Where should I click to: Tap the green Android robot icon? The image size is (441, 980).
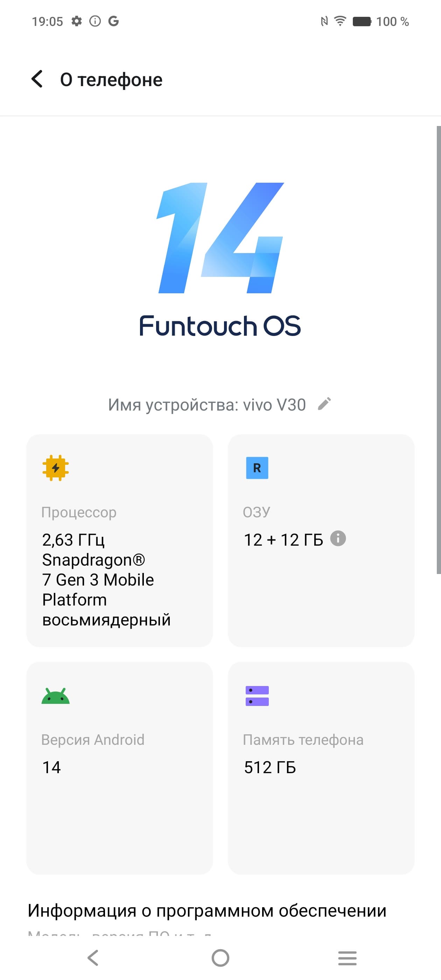point(56,696)
